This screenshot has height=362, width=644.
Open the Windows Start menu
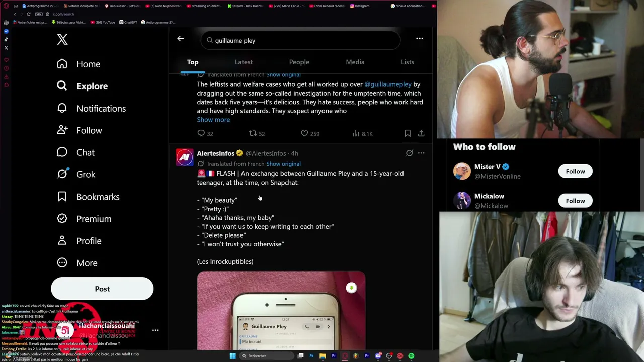click(x=232, y=356)
